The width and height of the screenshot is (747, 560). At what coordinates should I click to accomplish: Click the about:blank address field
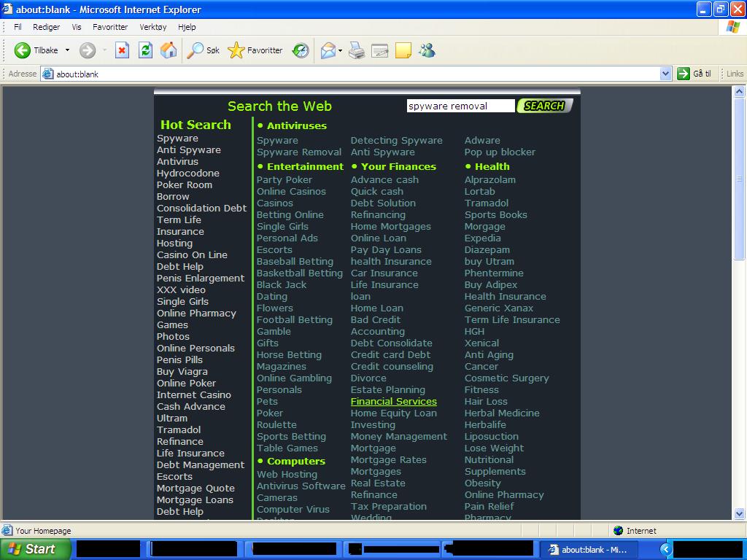(x=352, y=74)
